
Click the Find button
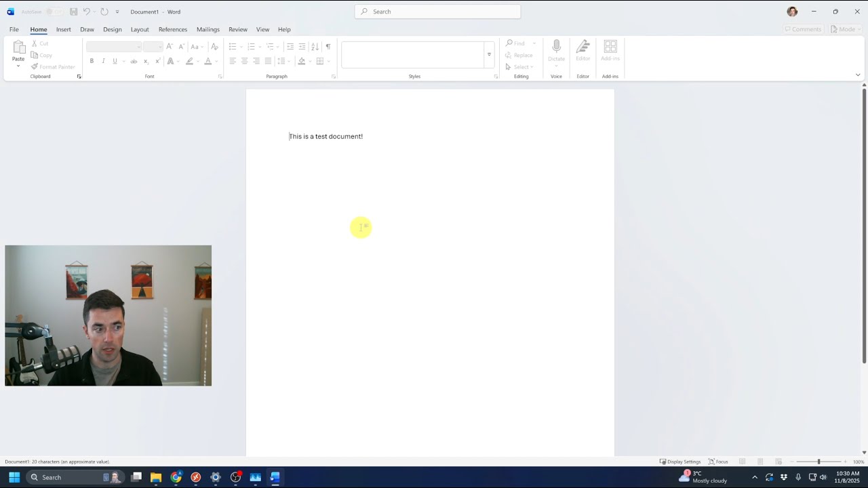click(515, 43)
